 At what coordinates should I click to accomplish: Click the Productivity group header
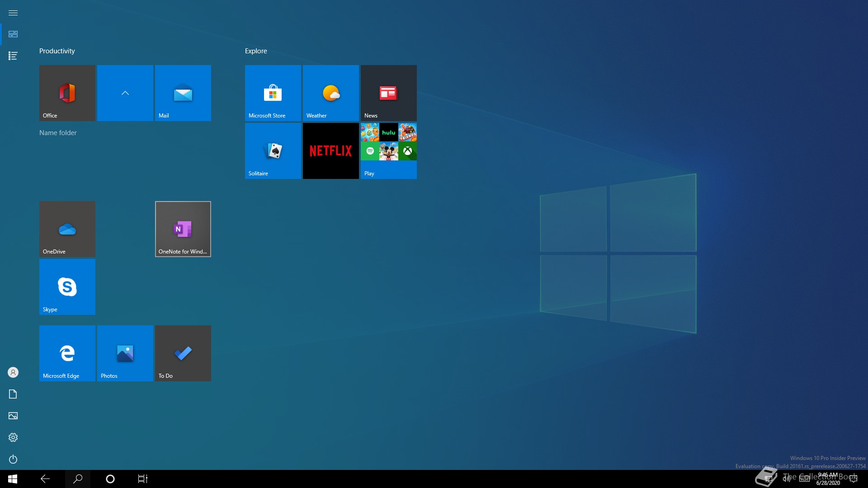pyautogui.click(x=57, y=51)
